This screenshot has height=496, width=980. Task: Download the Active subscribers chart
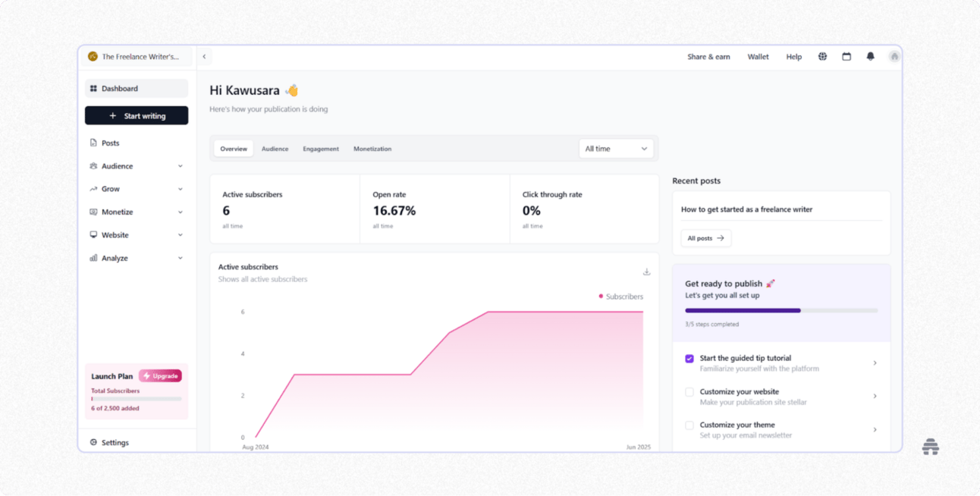(646, 272)
